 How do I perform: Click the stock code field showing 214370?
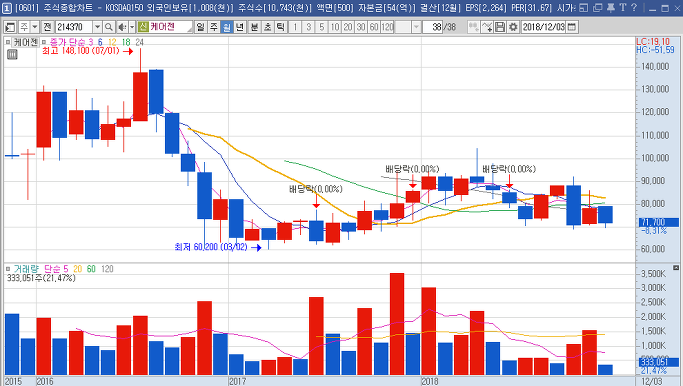click(x=74, y=27)
